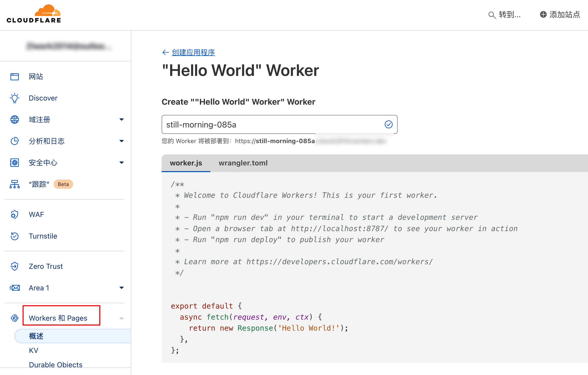This screenshot has height=375, width=588.
Task: Switch to the worker.js tab
Action: pyautogui.click(x=186, y=163)
